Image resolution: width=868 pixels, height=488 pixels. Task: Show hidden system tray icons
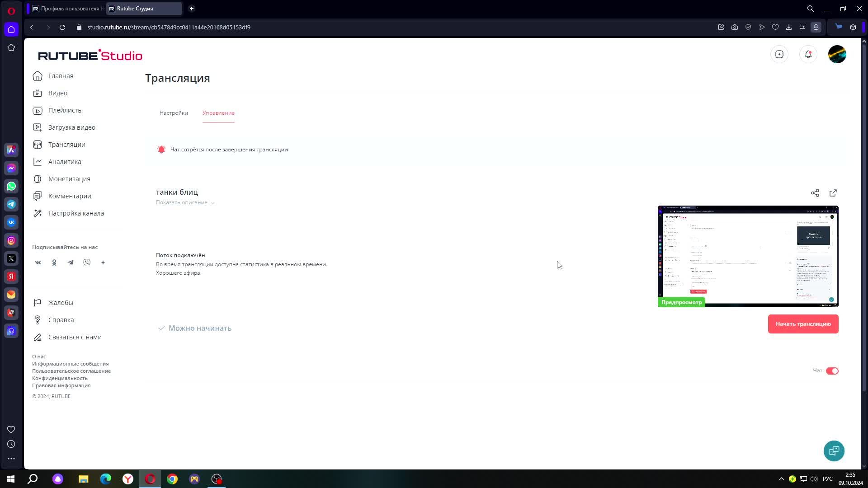(x=781, y=479)
